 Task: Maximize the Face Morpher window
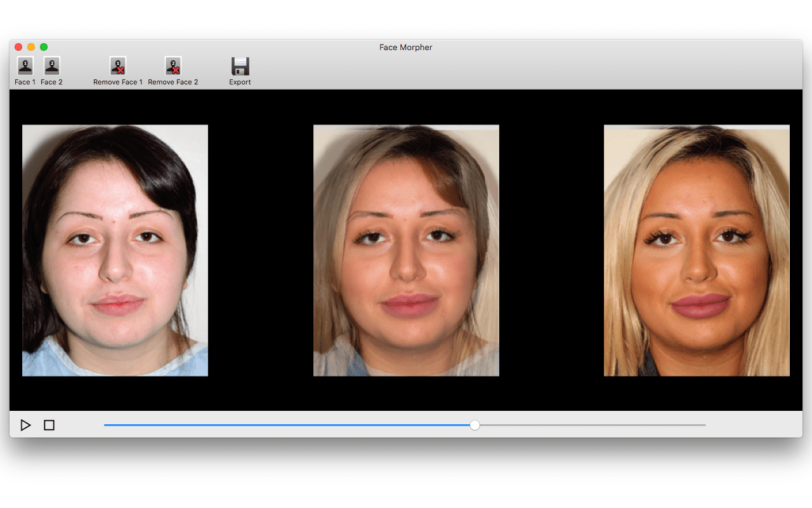tap(44, 47)
